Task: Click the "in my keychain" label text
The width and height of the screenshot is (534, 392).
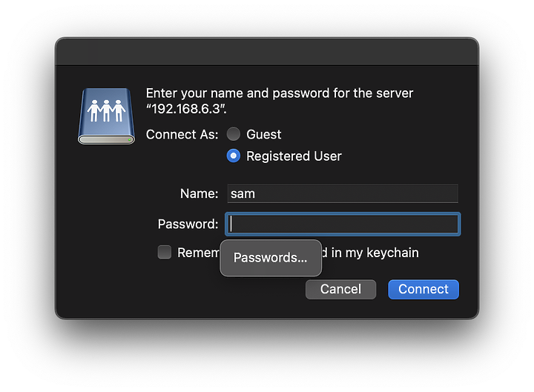Action: click(375, 253)
